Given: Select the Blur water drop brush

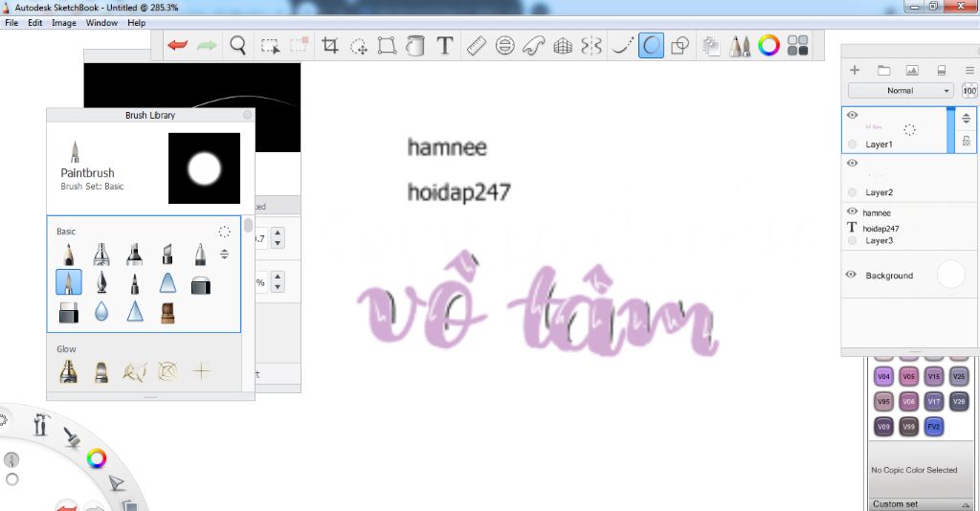Looking at the screenshot, I should (x=101, y=311).
